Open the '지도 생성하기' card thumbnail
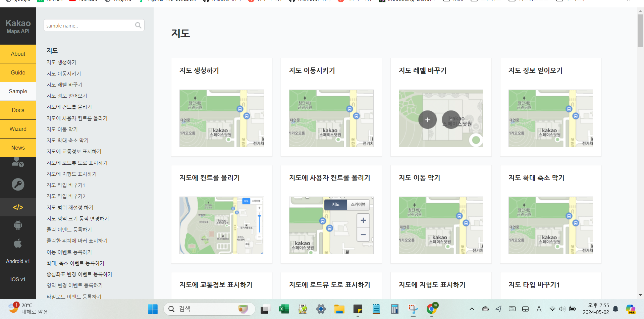Image resolution: width=644 pixels, height=319 pixels. (221, 118)
